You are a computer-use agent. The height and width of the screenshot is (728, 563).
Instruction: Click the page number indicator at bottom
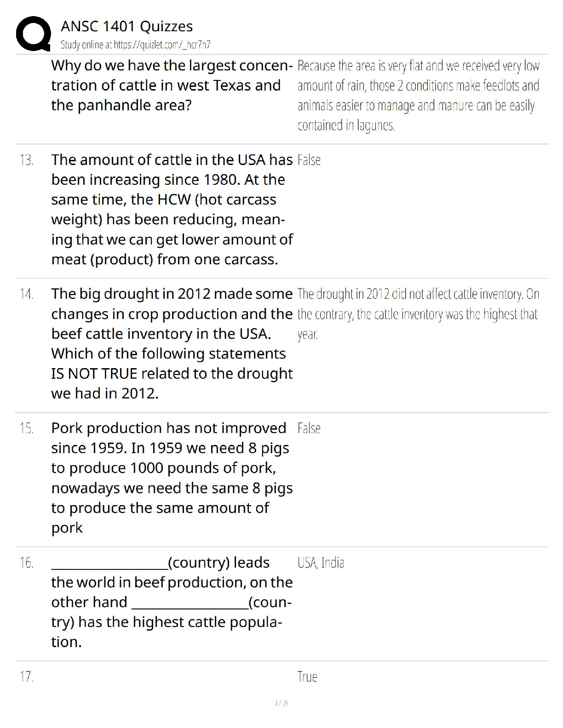click(x=281, y=703)
